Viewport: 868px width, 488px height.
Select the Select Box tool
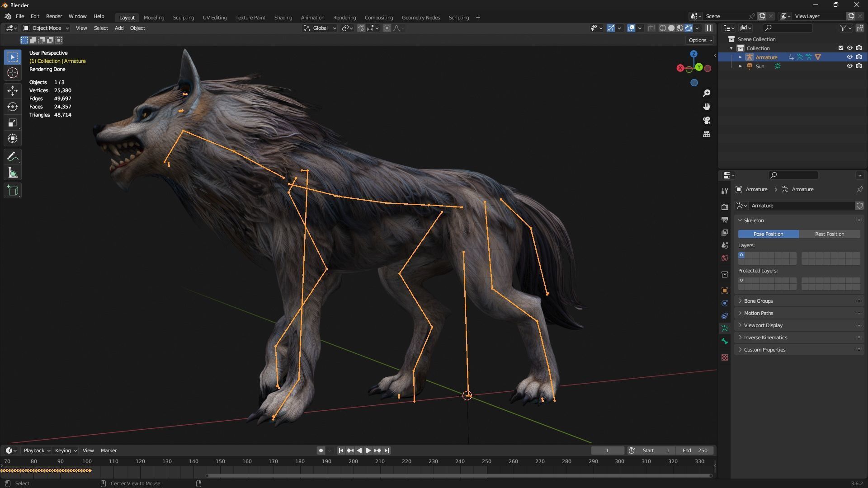(x=13, y=57)
